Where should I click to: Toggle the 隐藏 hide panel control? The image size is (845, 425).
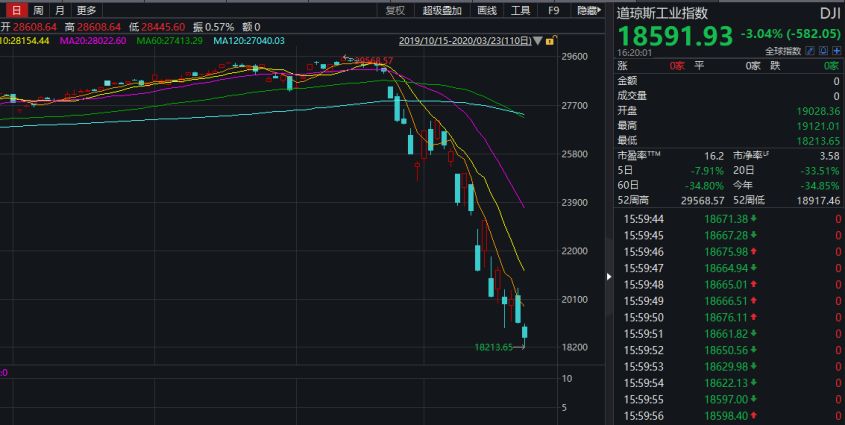[x=588, y=10]
